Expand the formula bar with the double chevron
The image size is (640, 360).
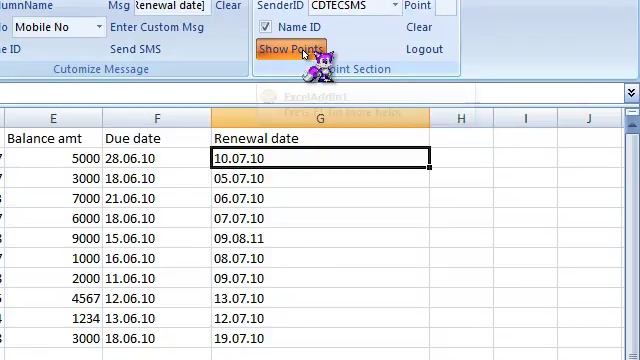pyautogui.click(x=631, y=93)
